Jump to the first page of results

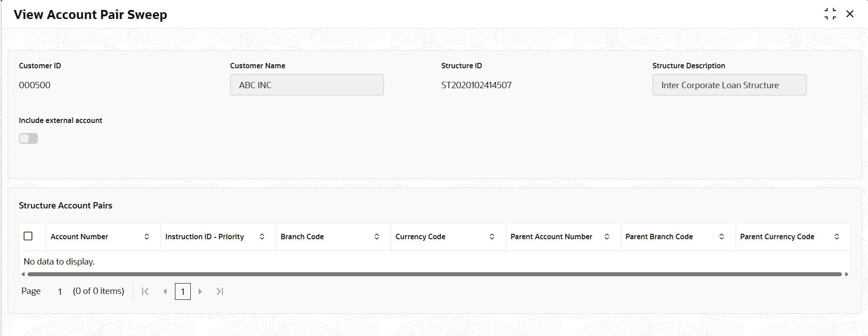pos(145,291)
